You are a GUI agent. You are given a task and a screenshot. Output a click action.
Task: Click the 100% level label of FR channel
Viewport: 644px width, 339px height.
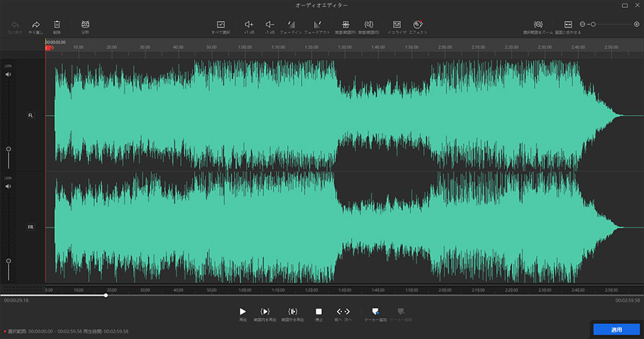[8, 178]
